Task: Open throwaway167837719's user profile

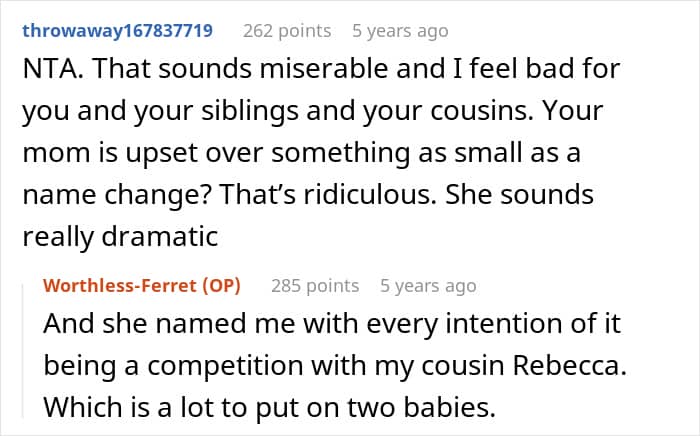Action: coord(118,31)
